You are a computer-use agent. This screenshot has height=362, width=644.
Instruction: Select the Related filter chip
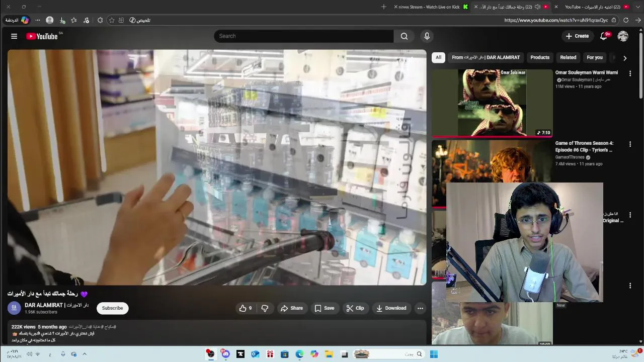568,57
